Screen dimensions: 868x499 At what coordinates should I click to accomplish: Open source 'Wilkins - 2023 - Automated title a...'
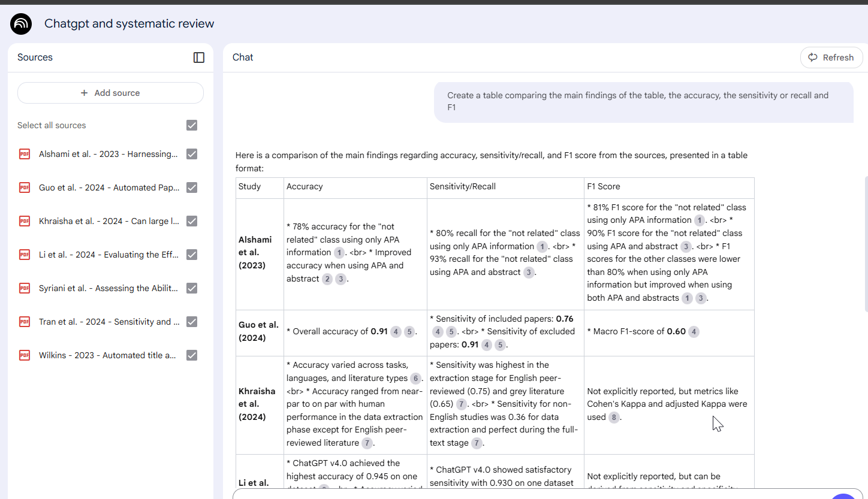(x=108, y=355)
